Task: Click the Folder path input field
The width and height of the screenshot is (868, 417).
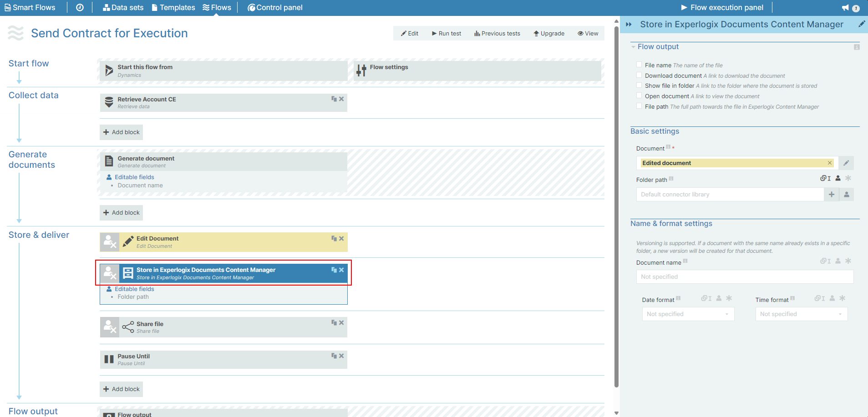Action: click(730, 194)
